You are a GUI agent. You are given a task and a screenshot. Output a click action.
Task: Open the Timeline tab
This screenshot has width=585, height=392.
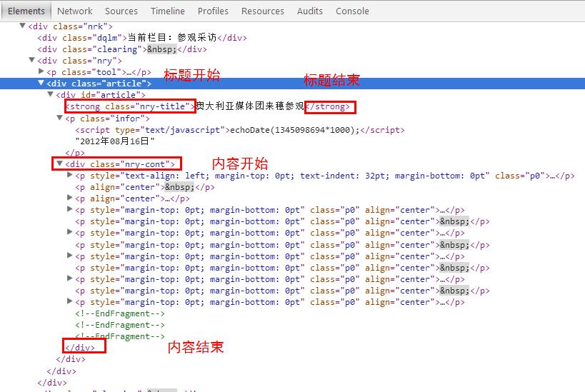[x=168, y=11]
